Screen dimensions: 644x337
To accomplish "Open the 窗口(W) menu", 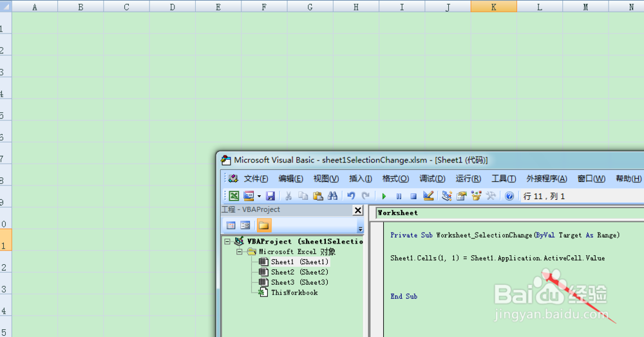I will pos(591,178).
